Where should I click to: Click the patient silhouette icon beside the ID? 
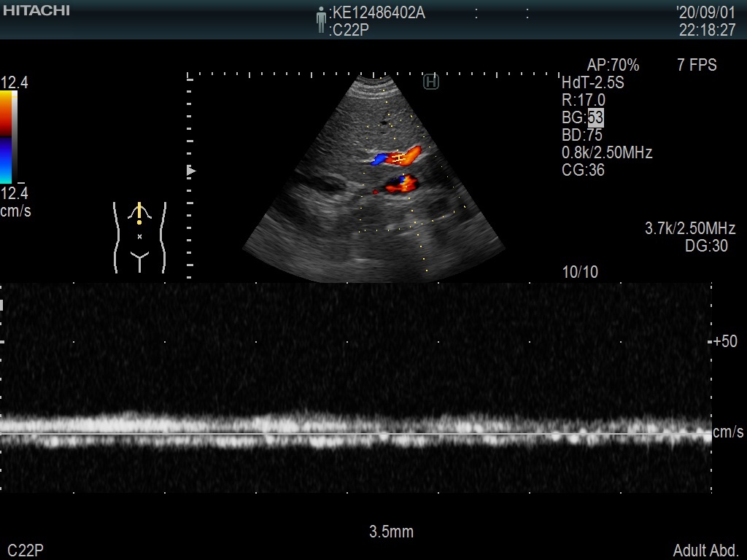point(321,20)
